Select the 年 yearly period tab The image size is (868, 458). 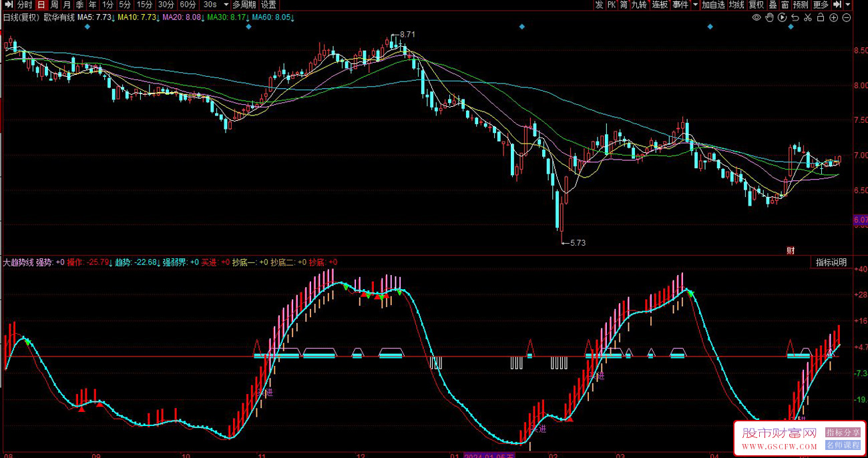(x=92, y=5)
